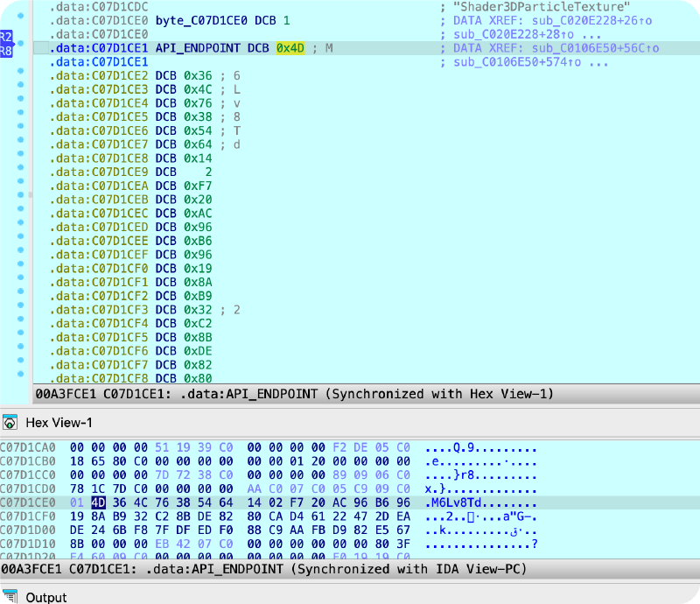The height and width of the screenshot is (604, 700).
Task: Click the Hex View-1 panel icon
Action: click(x=10, y=423)
